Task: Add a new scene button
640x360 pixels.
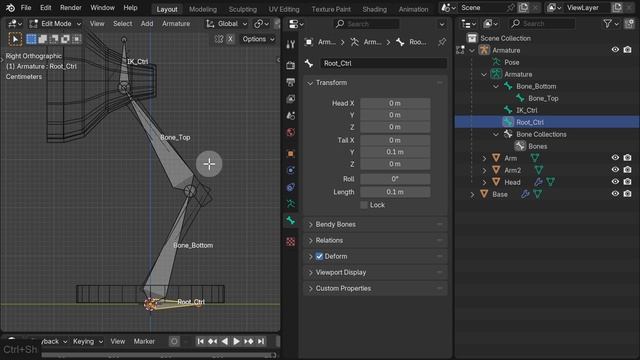Action: tap(523, 8)
